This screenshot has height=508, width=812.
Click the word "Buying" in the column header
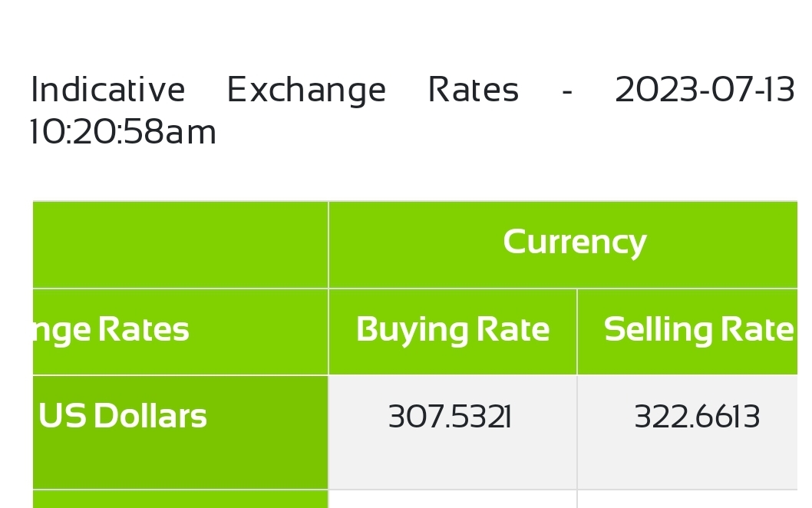pos(411,331)
